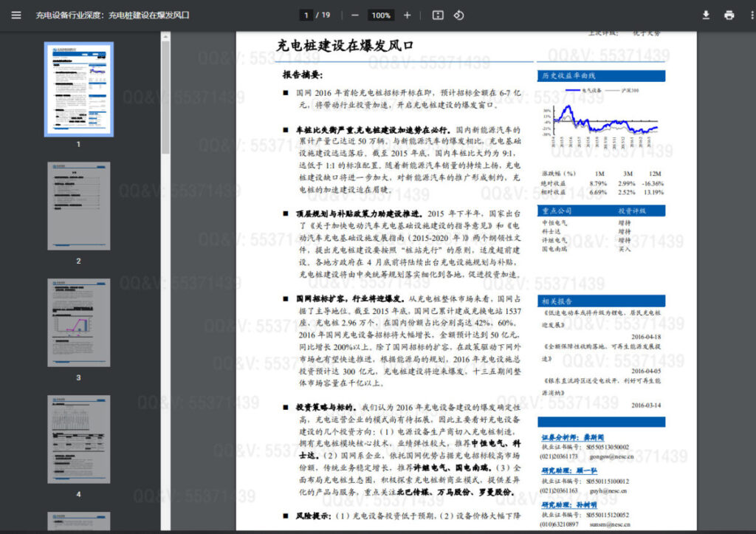Click the 19 total pages label

click(326, 15)
